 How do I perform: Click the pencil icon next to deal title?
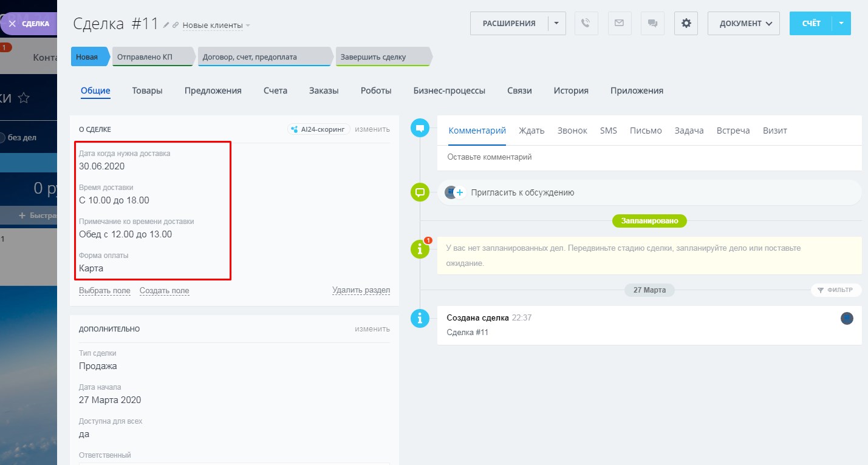pyautogui.click(x=166, y=25)
